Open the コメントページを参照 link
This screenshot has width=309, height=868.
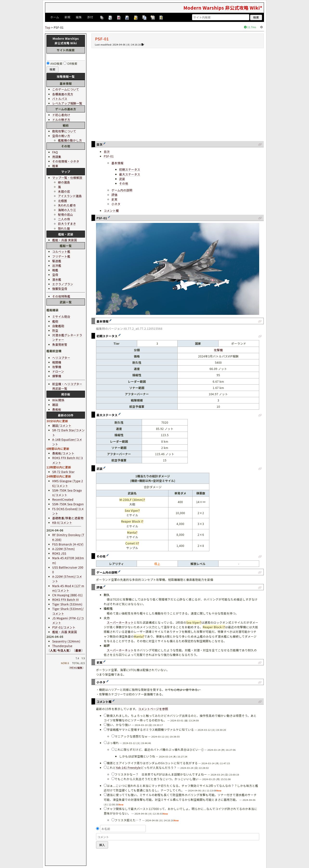pos(153,709)
